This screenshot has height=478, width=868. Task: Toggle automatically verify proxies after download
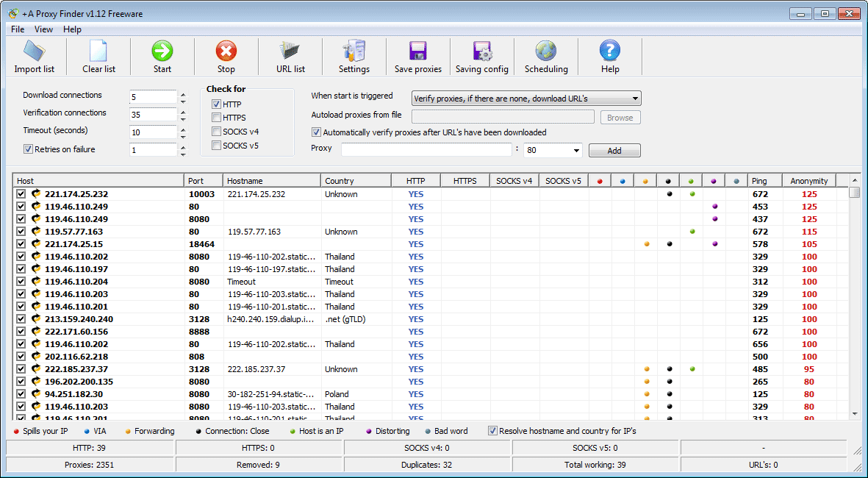pyautogui.click(x=316, y=132)
